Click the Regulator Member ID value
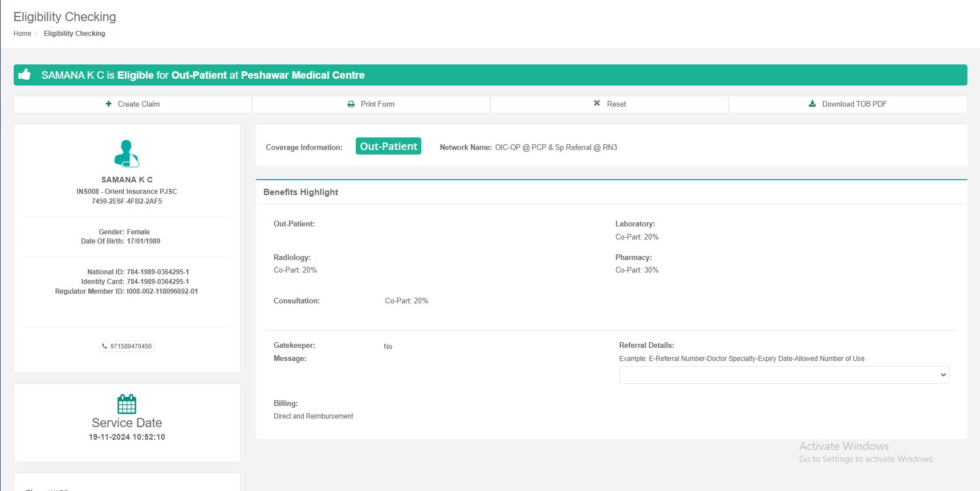The height and width of the screenshot is (491, 980). point(162,291)
